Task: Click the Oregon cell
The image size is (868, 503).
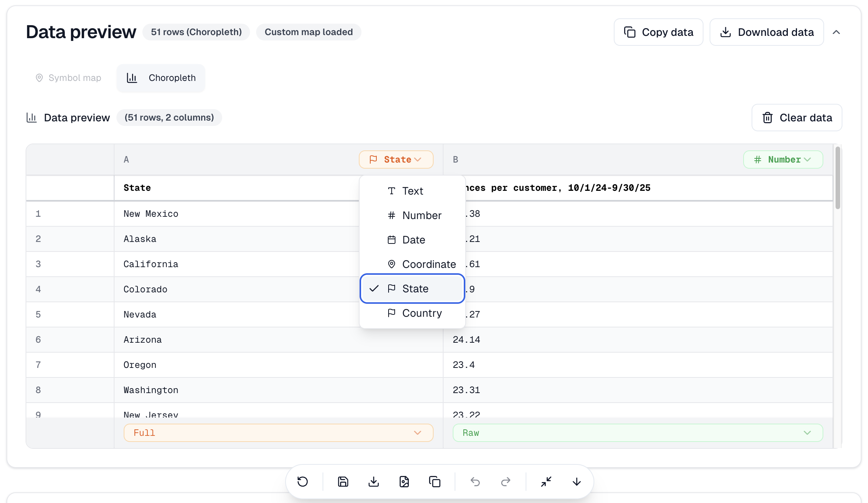Action: click(278, 365)
